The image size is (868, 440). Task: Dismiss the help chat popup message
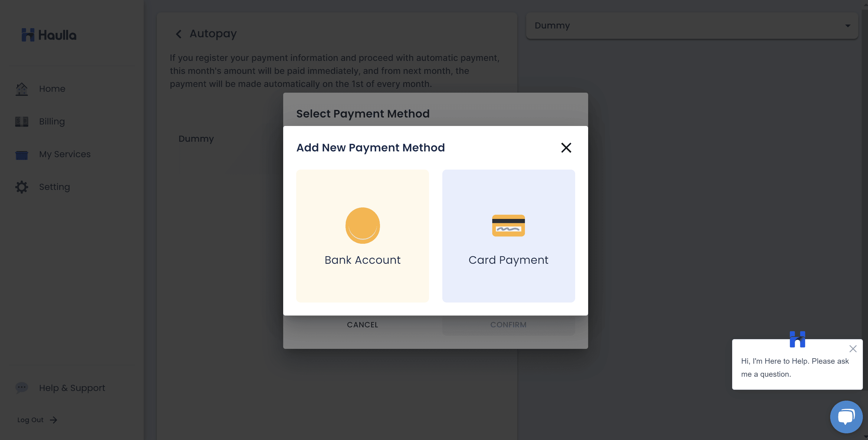pos(853,349)
